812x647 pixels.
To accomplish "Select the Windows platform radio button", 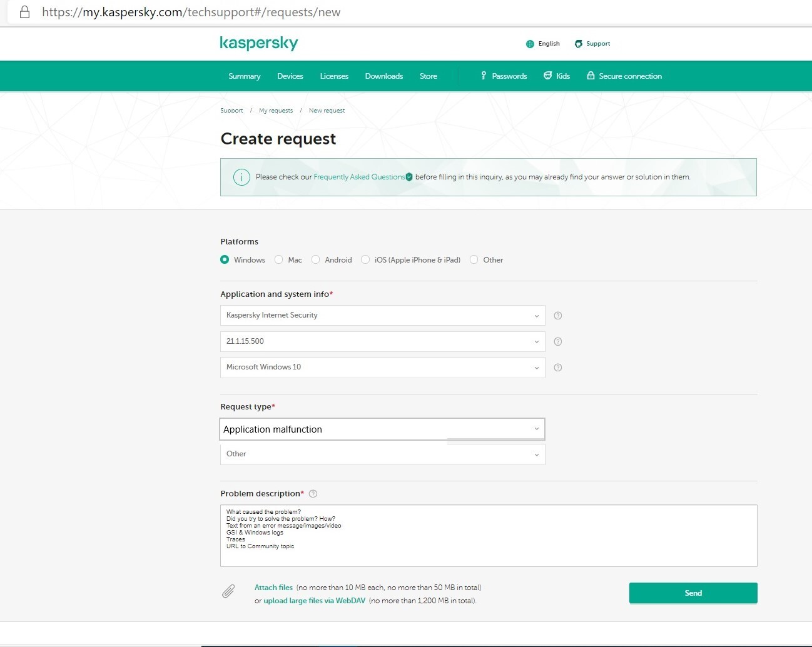I will click(225, 259).
